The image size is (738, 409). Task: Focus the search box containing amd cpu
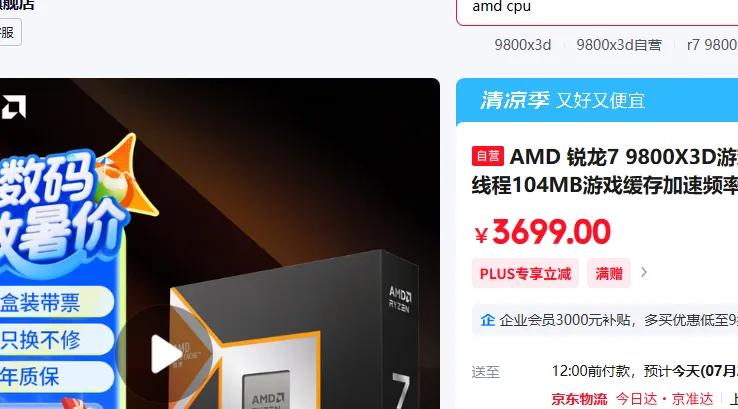(597, 8)
